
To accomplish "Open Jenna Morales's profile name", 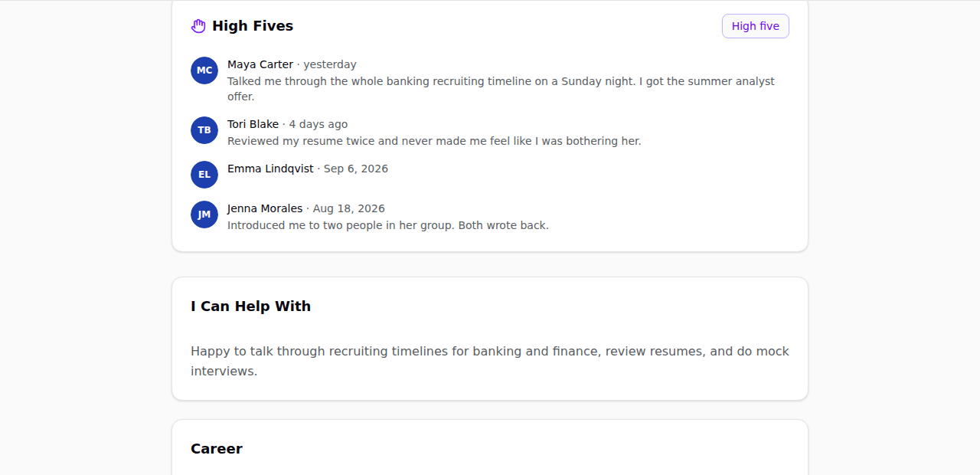I will pyautogui.click(x=265, y=208).
